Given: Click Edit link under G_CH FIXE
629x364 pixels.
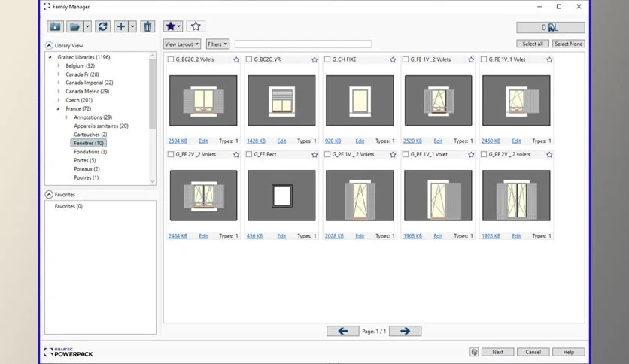Looking at the screenshot, I should 360,141.
